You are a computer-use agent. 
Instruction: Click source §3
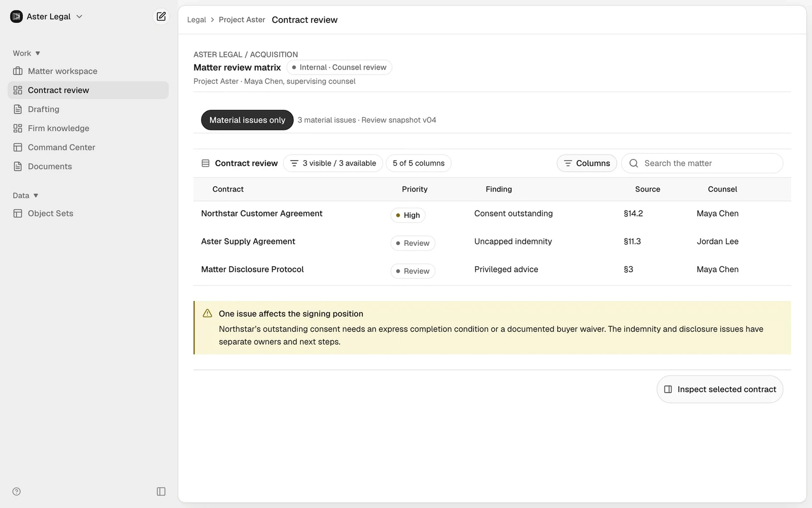click(x=628, y=269)
